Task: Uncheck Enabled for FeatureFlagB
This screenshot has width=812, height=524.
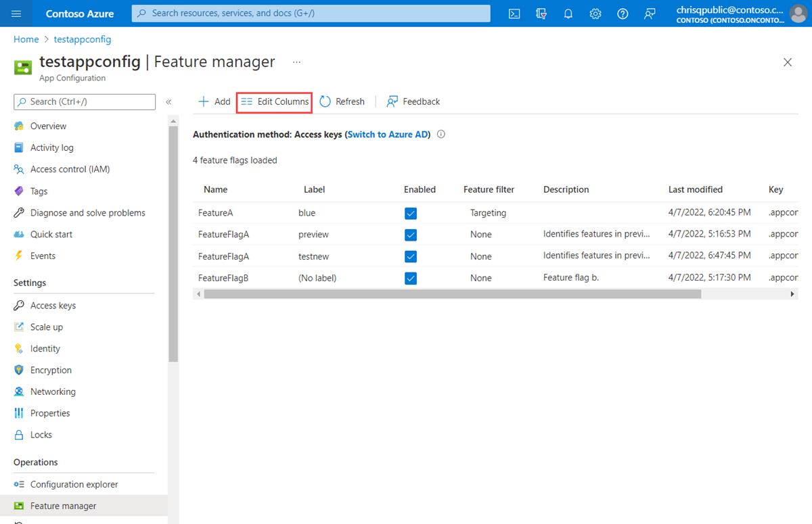Action: pos(411,278)
